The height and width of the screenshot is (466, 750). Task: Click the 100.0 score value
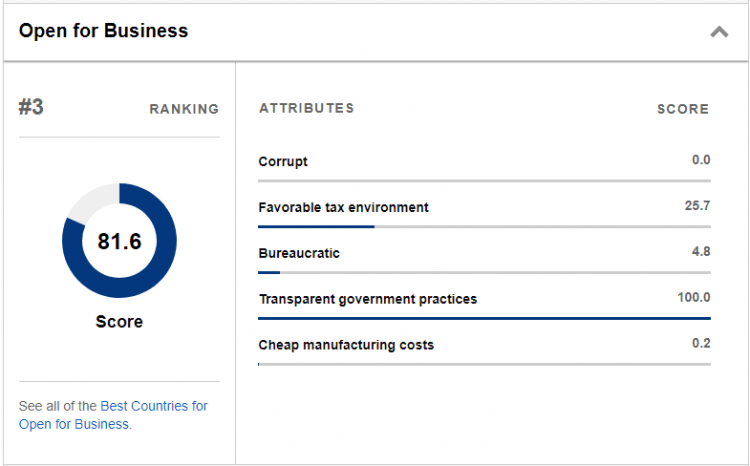coord(693,298)
